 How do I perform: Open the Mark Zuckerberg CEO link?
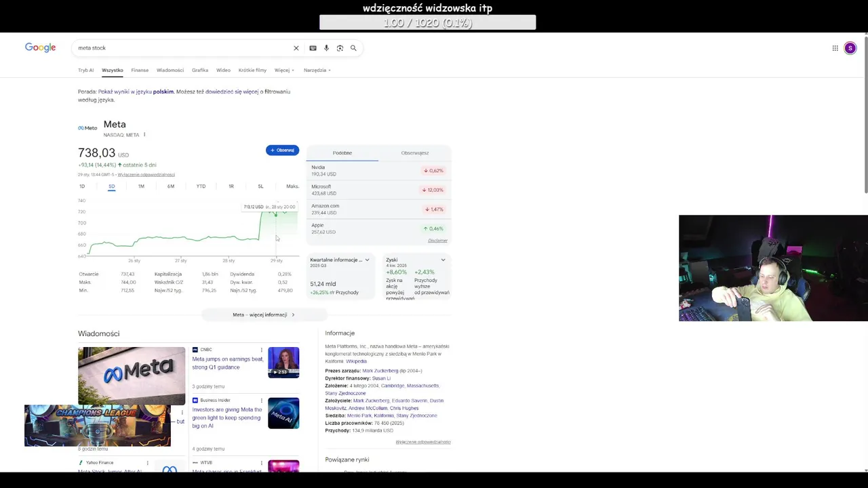(380, 371)
